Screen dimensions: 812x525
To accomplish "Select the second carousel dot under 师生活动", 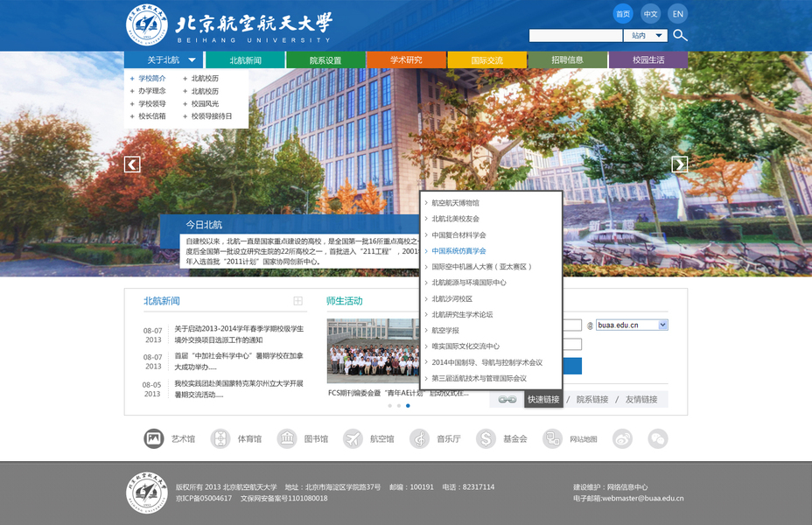I will pyautogui.click(x=399, y=406).
